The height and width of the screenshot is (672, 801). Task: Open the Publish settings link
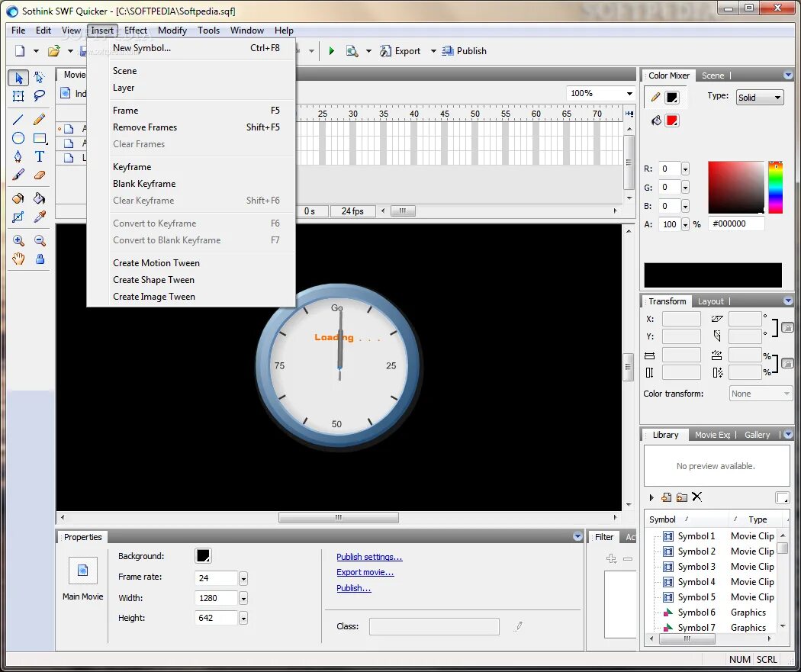(x=369, y=557)
